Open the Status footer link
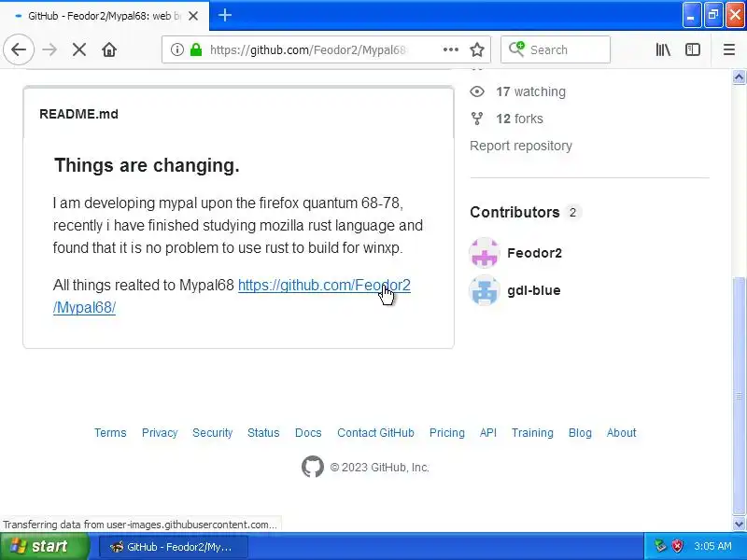This screenshot has width=747, height=560. 263,432
